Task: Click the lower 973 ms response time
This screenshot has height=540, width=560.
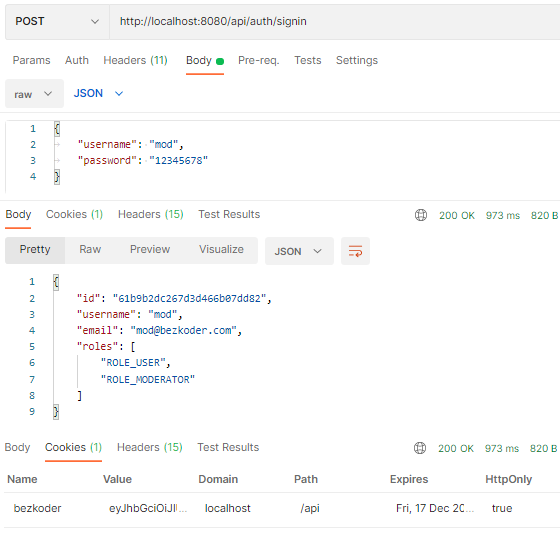Action: click(x=501, y=448)
